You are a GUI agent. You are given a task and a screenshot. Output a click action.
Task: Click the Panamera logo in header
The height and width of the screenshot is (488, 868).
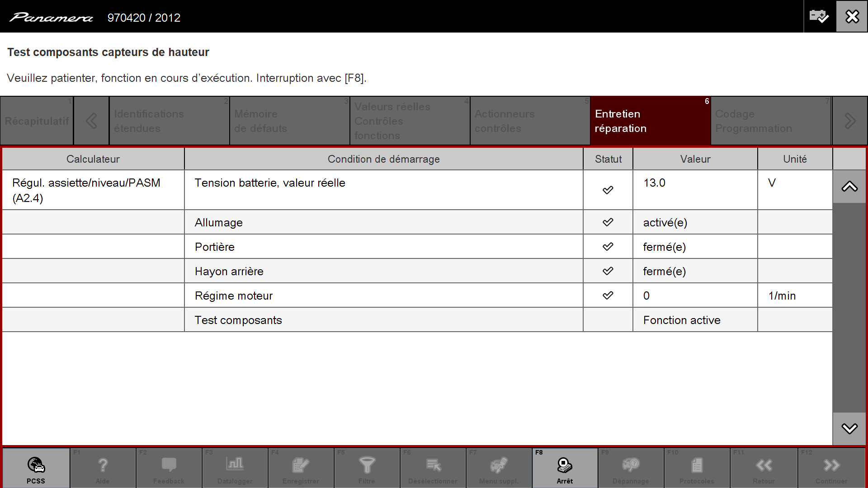pyautogui.click(x=51, y=18)
